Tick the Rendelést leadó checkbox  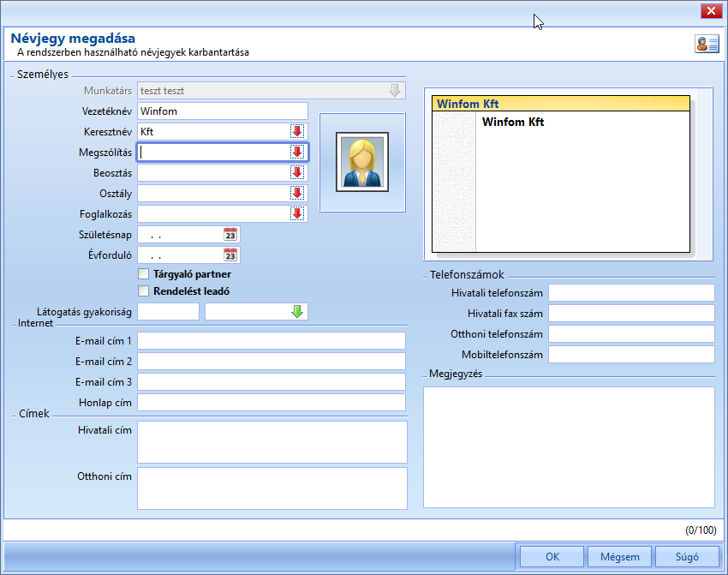[144, 291]
